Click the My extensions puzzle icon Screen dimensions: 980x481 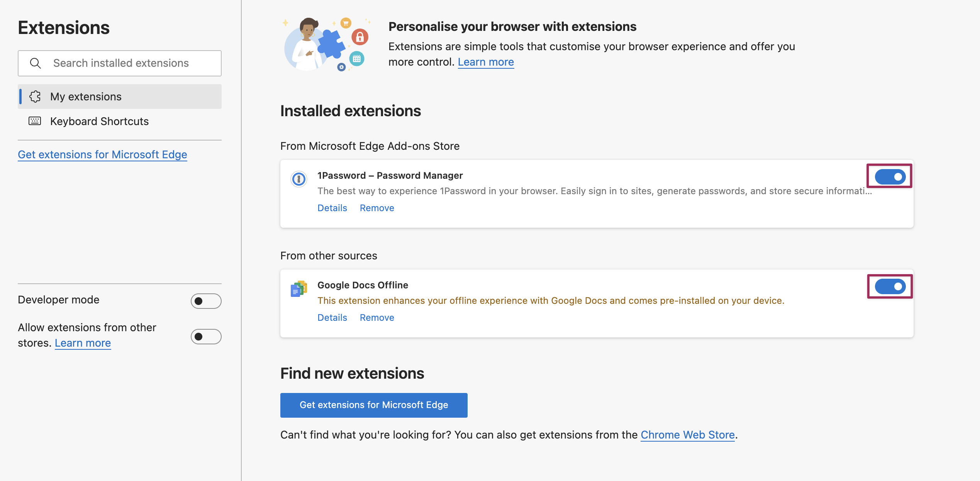[35, 97]
